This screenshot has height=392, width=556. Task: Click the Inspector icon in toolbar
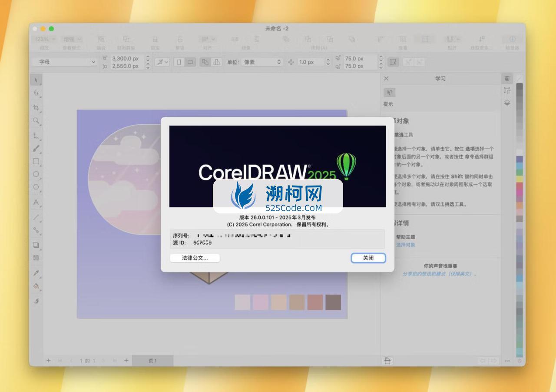tap(512, 39)
